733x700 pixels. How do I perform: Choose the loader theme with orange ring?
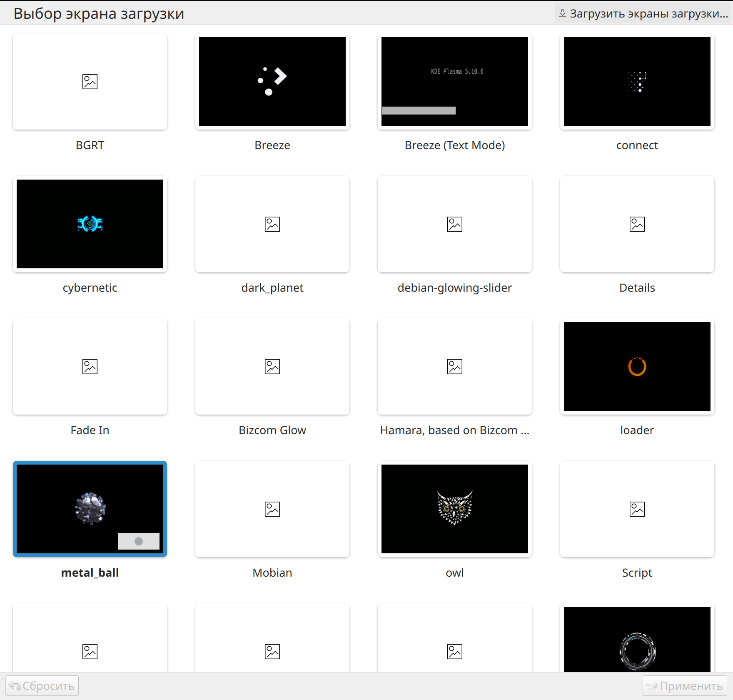pyautogui.click(x=637, y=367)
